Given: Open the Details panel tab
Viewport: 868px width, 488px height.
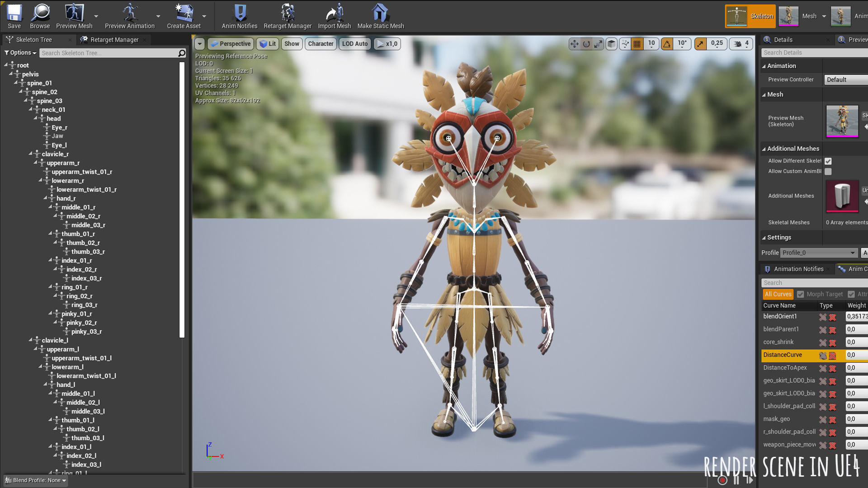Looking at the screenshot, I should coord(783,40).
